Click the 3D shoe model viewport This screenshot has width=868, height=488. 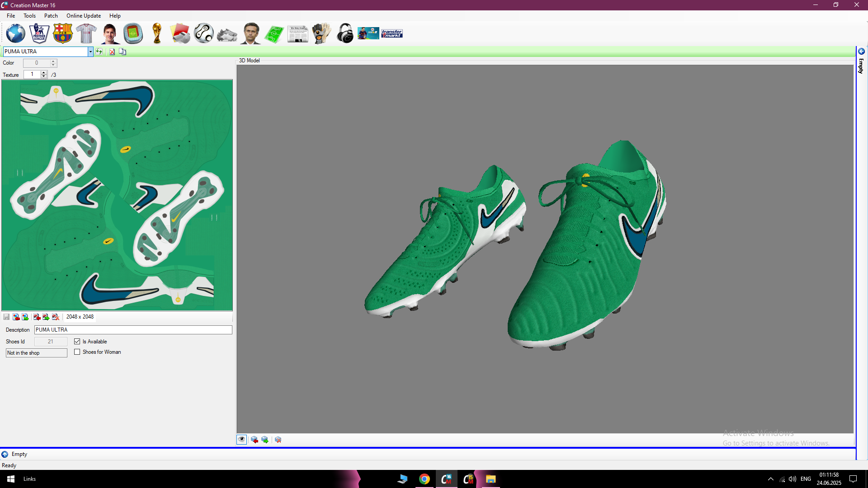[x=545, y=249]
